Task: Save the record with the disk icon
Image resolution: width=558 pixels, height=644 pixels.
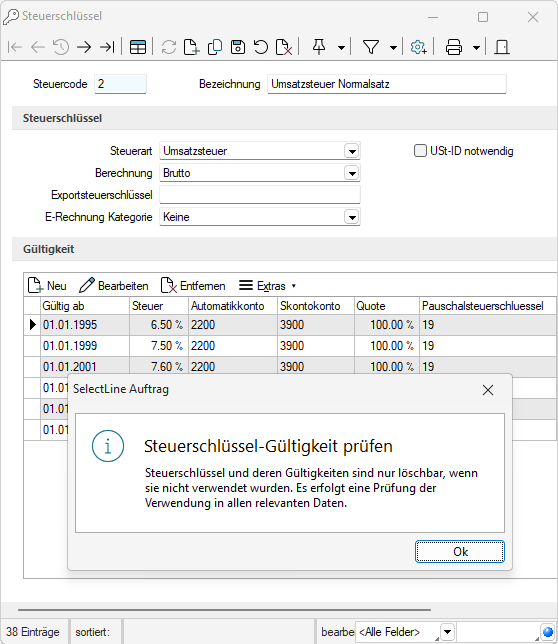Action: coord(238,47)
